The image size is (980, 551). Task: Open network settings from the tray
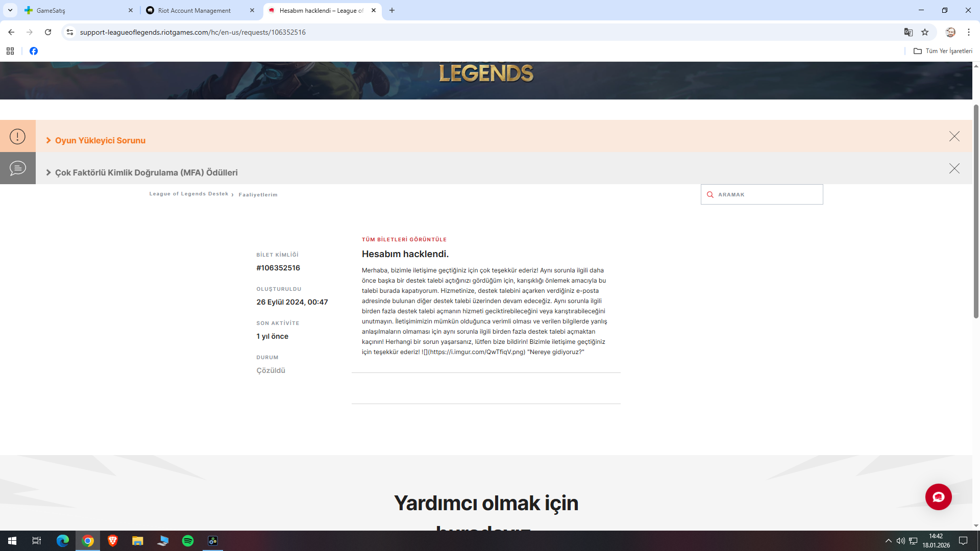click(x=913, y=541)
